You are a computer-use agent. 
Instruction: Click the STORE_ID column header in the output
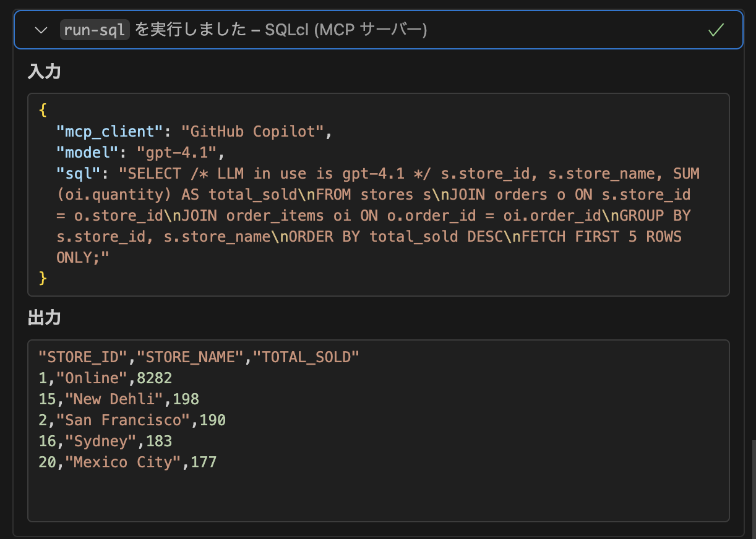(x=68, y=357)
